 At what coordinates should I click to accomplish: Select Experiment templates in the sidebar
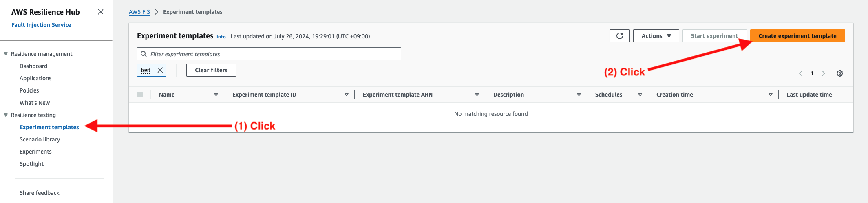click(49, 127)
